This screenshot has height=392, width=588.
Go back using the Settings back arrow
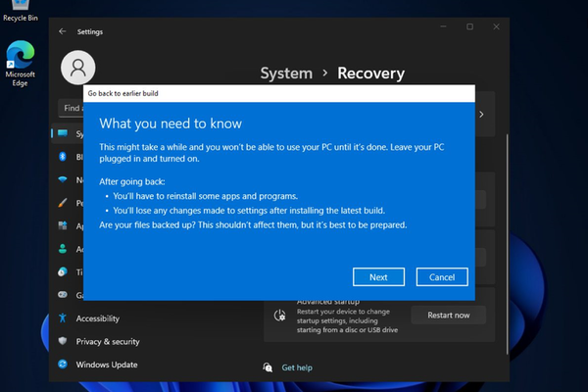click(x=63, y=31)
